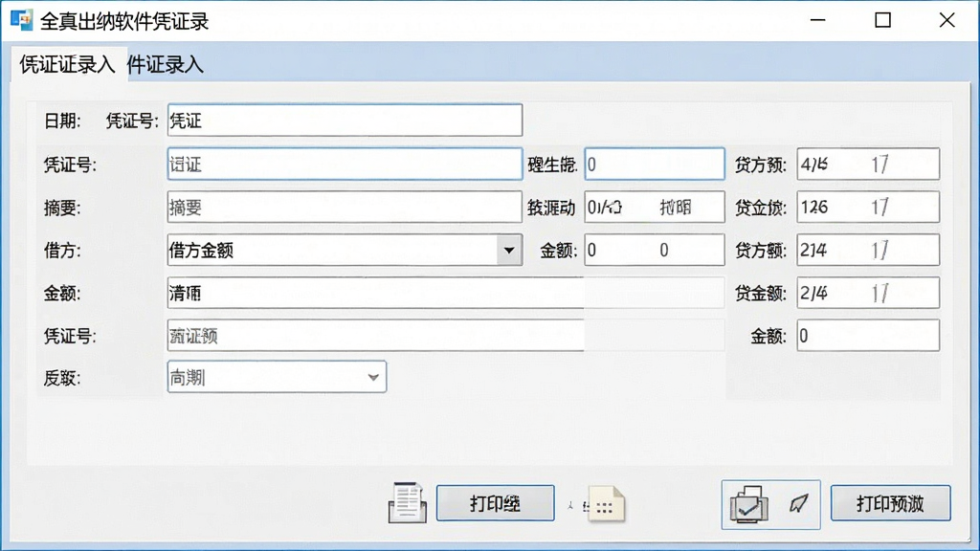Click the yellow note file icon
Viewport: 980px width, 551px height.
[606, 503]
